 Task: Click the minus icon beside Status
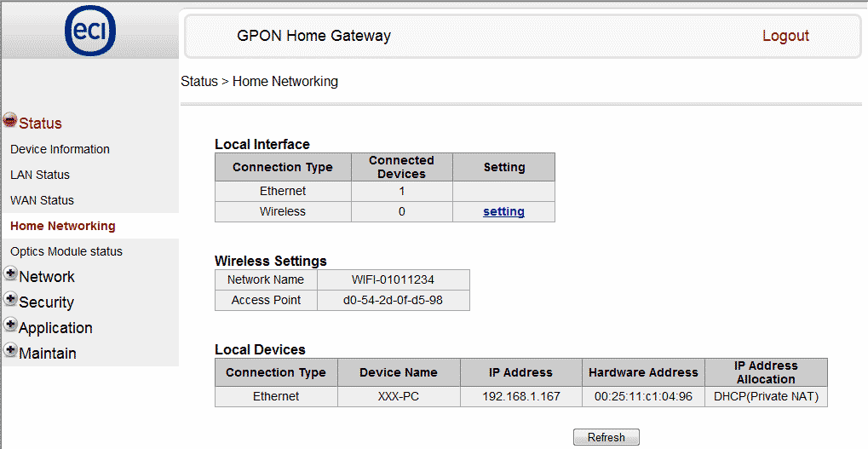(x=10, y=121)
